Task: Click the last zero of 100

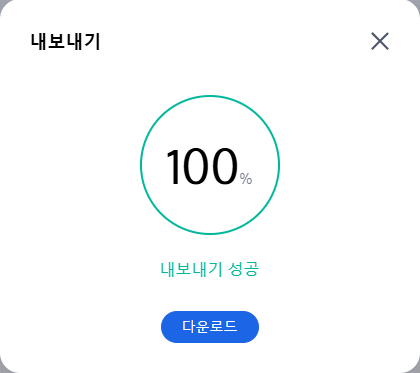Action: (x=225, y=166)
